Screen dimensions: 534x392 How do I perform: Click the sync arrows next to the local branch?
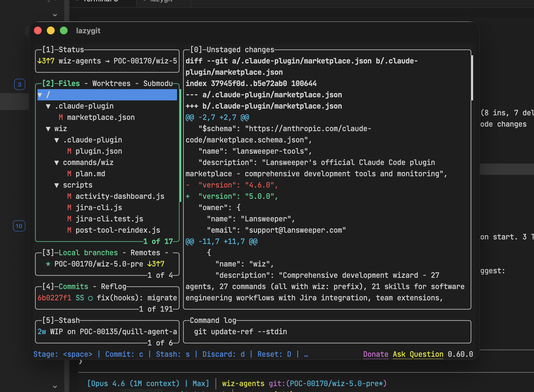pyautogui.click(x=155, y=264)
